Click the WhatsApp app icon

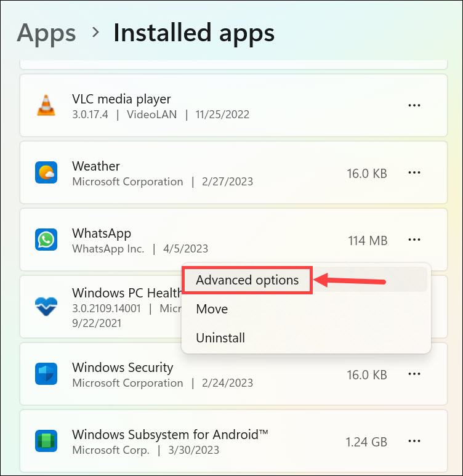[x=46, y=240]
